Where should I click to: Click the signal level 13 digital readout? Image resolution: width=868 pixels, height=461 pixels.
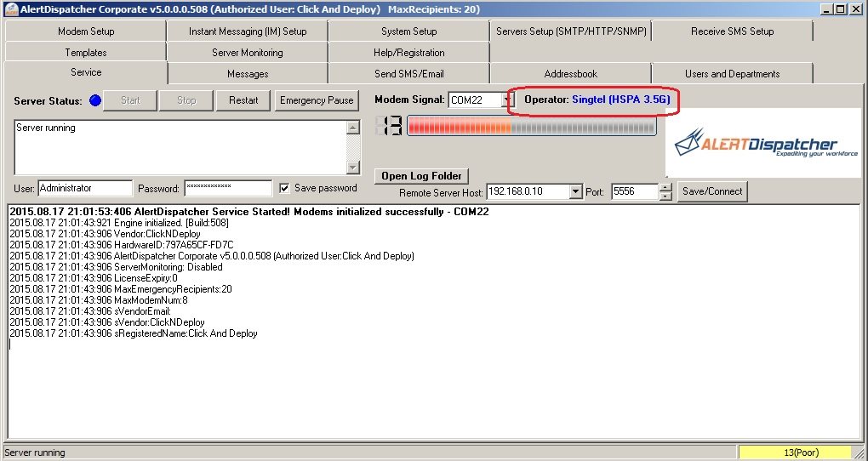[x=389, y=126]
